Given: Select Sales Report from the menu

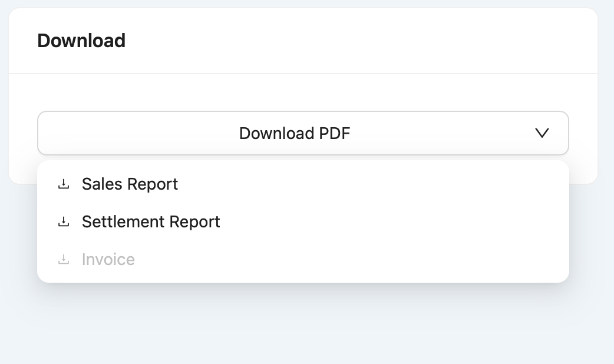Looking at the screenshot, I should (x=130, y=184).
